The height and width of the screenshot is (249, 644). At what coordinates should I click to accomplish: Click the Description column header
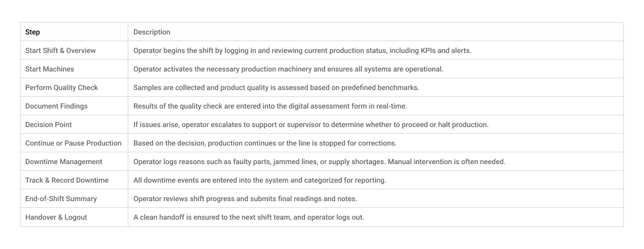pyautogui.click(x=151, y=32)
